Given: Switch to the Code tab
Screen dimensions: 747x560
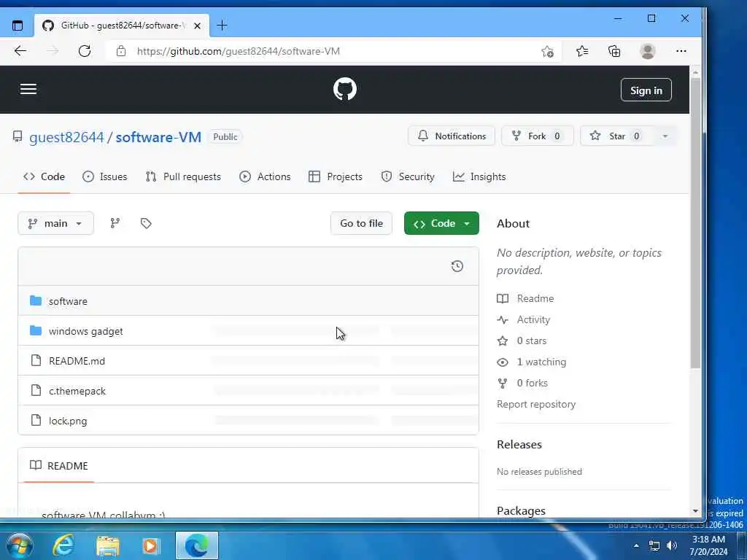Looking at the screenshot, I should pos(44,176).
